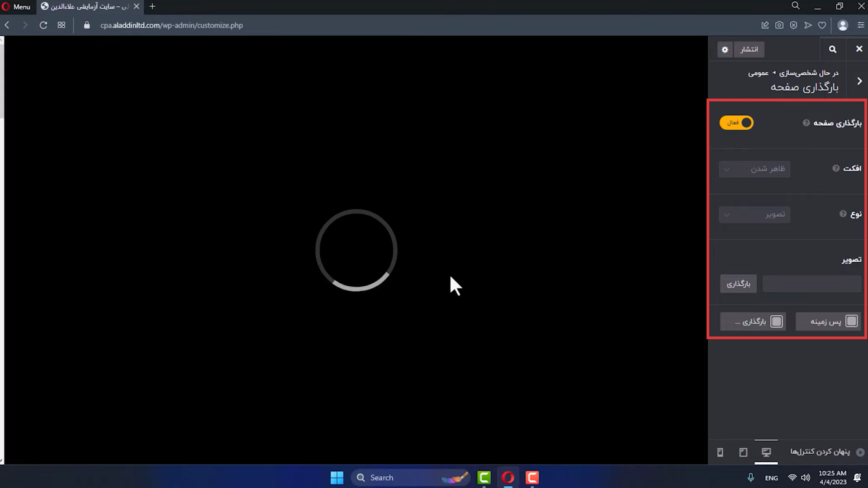
Task: Click the image URL input field
Action: [812, 284]
